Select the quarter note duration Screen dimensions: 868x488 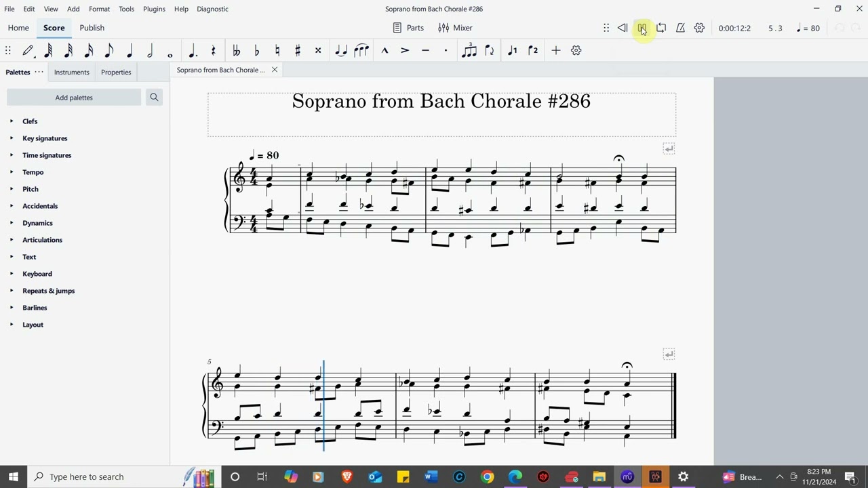(x=130, y=50)
